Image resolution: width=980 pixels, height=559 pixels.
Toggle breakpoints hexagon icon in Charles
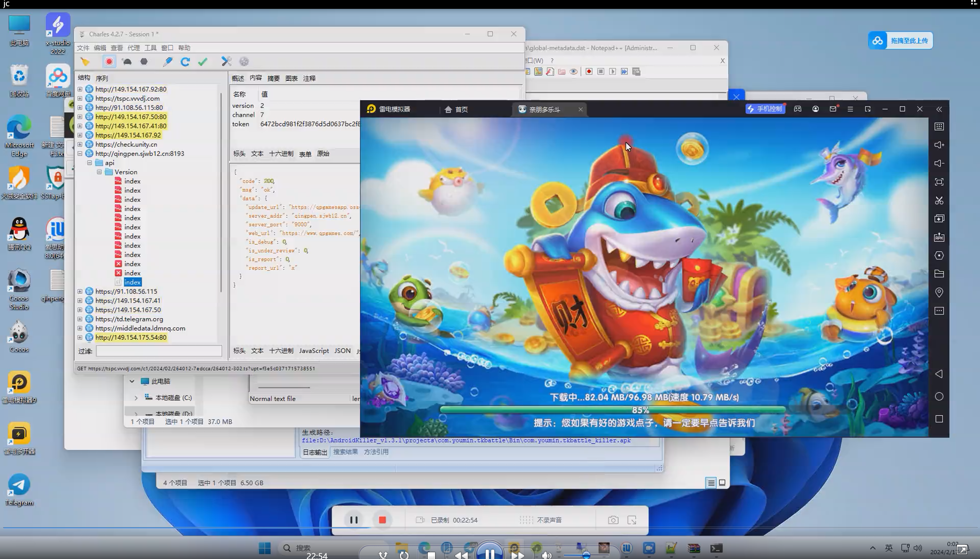(x=144, y=61)
